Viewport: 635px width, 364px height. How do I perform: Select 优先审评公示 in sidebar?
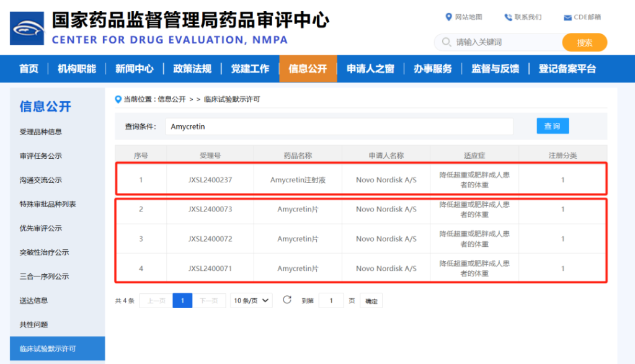point(40,228)
